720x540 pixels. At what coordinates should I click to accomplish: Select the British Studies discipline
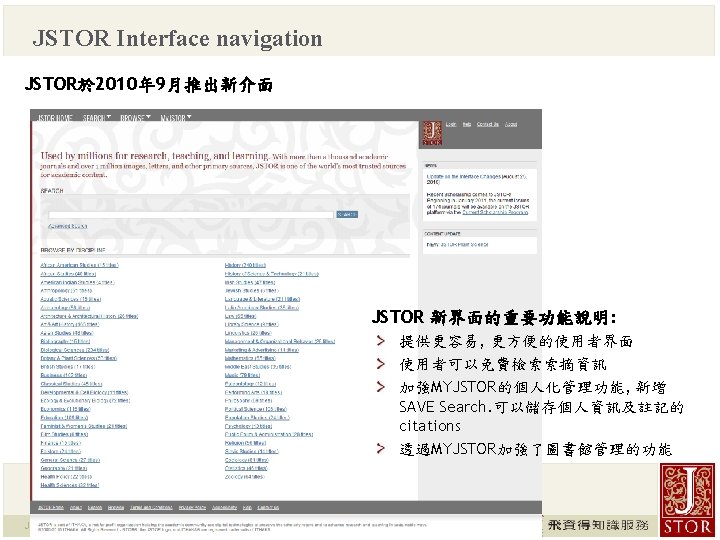click(x=68, y=367)
